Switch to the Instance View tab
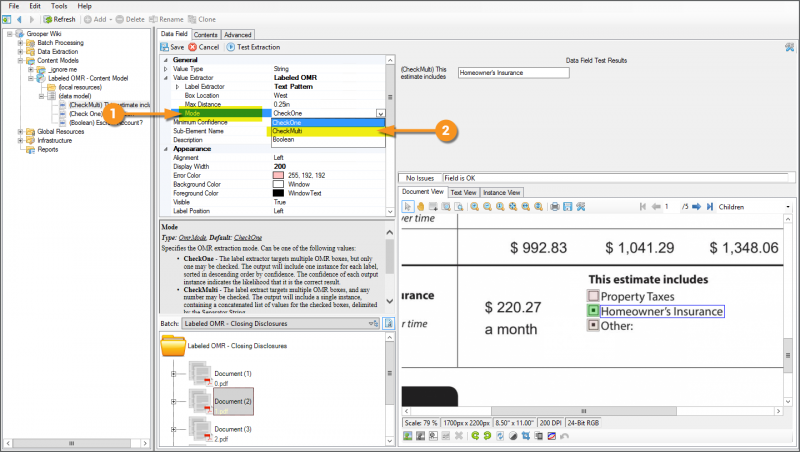Viewport: 800px width, 452px height. 502,192
